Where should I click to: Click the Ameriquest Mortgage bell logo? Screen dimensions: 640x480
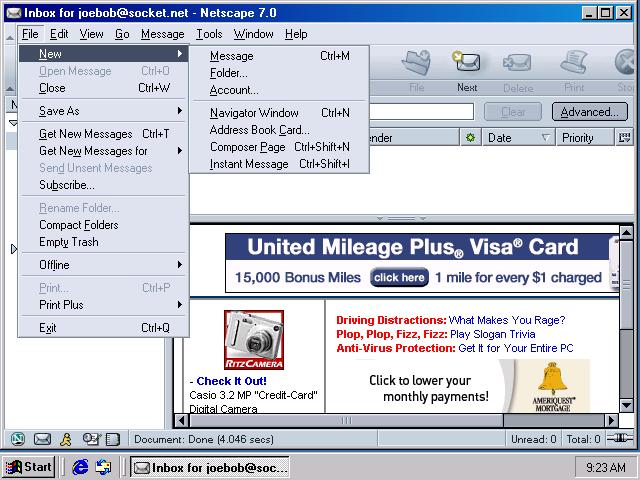(x=553, y=386)
